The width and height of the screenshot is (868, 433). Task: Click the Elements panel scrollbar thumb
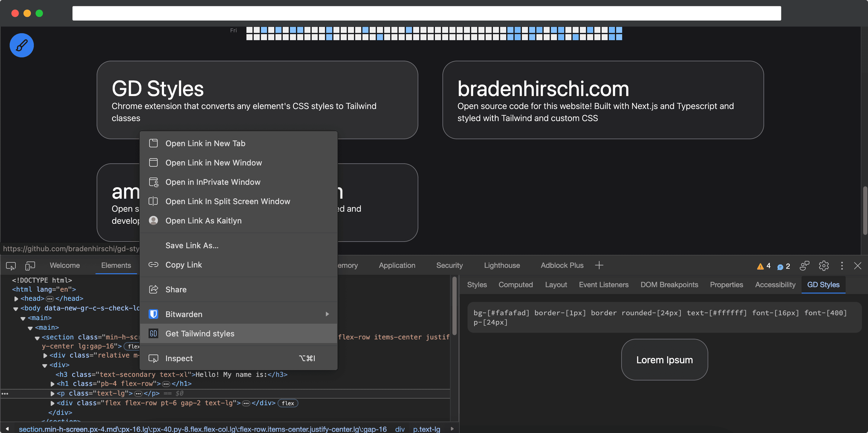coord(454,306)
